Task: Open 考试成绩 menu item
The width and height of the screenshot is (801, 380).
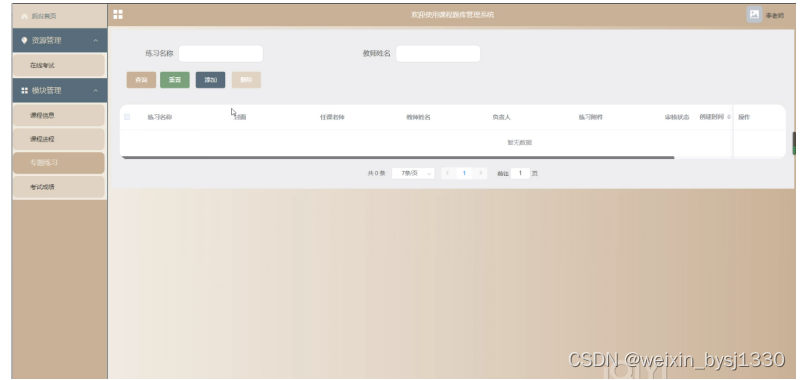Action: pyautogui.click(x=59, y=187)
